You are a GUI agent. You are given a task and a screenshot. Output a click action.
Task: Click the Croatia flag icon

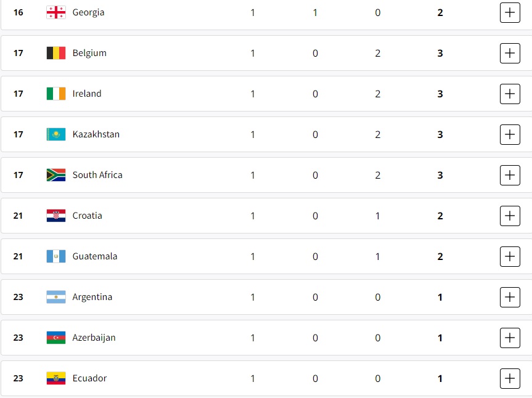click(x=56, y=216)
